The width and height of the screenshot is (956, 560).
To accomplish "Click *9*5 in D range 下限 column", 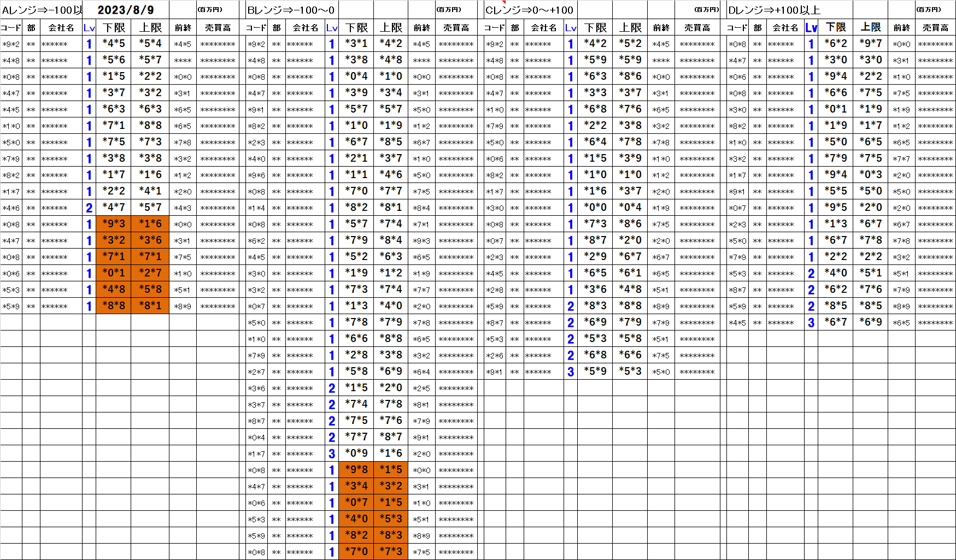I will pyautogui.click(x=836, y=208).
